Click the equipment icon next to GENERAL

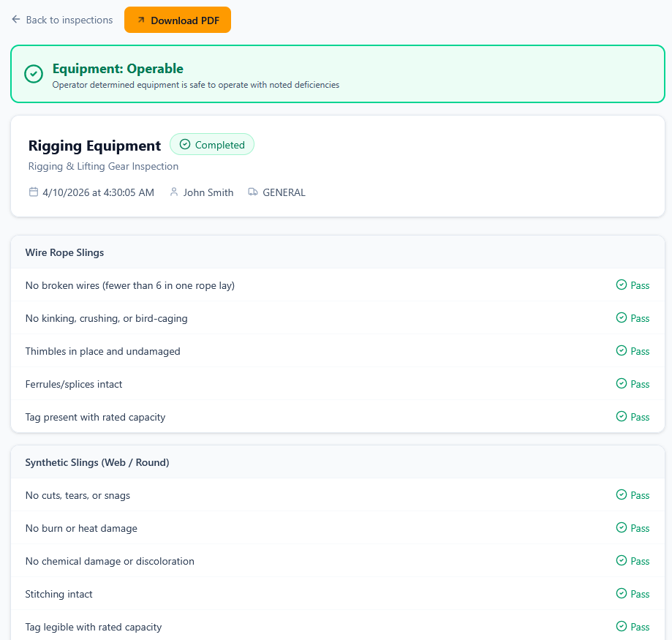coord(252,192)
